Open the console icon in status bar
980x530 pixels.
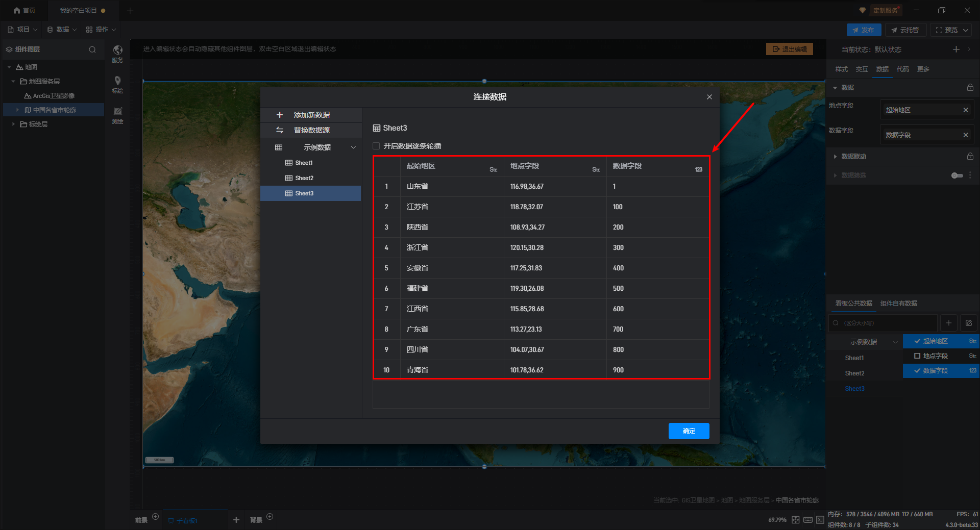(x=820, y=520)
